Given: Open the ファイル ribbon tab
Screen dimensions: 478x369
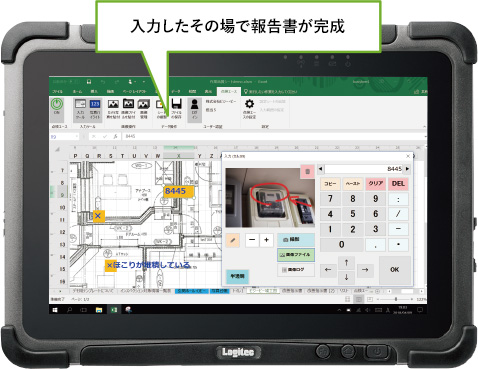Looking at the screenshot, I should 57,91.
